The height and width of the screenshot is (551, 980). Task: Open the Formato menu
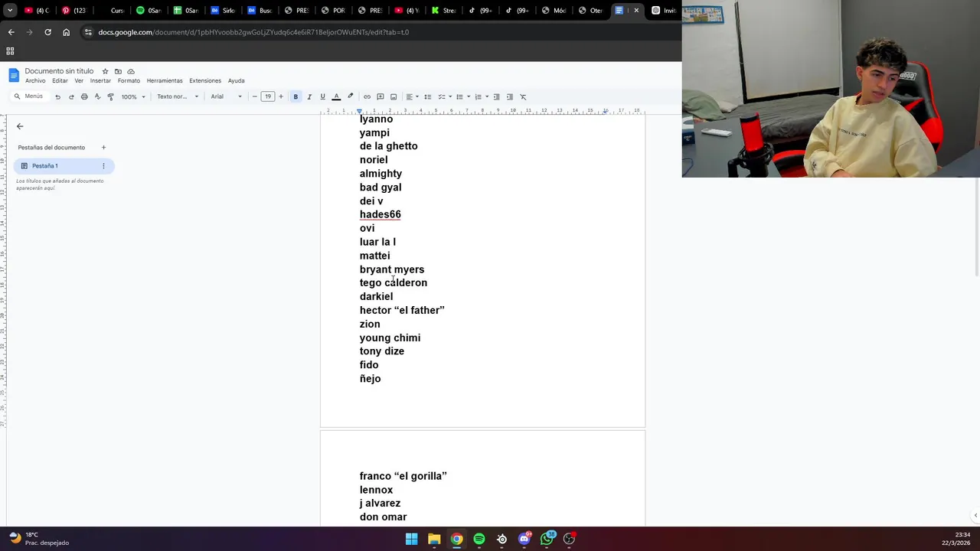tap(129, 80)
